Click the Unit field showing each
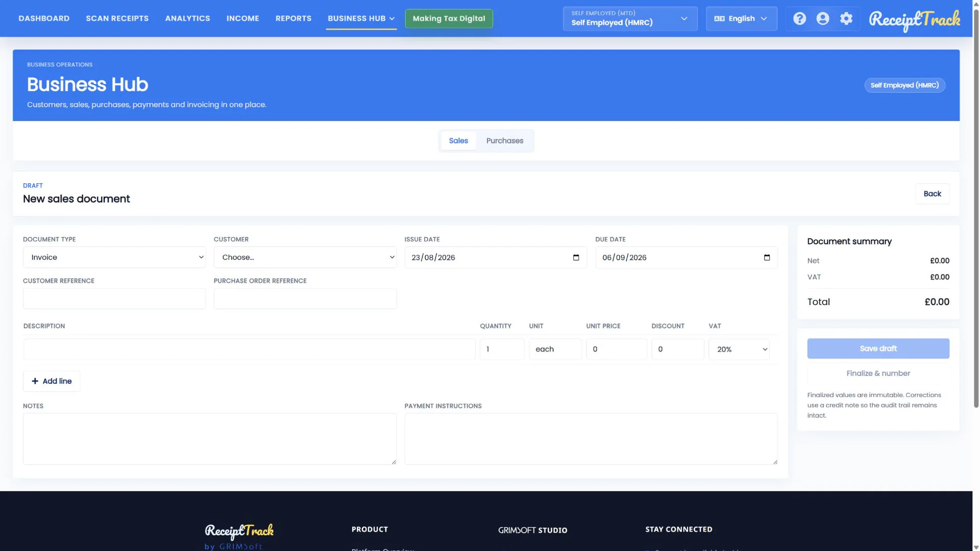The height and width of the screenshot is (551, 980). click(x=555, y=349)
